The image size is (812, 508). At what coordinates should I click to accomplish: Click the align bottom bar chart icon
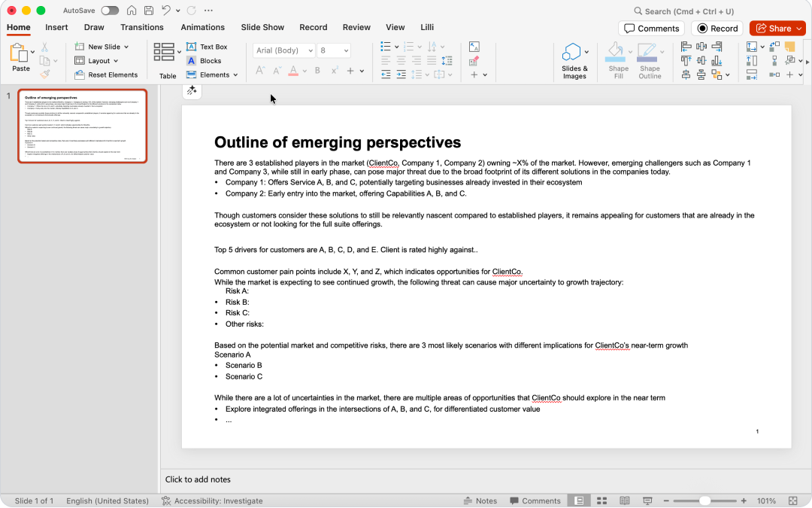tap(717, 61)
